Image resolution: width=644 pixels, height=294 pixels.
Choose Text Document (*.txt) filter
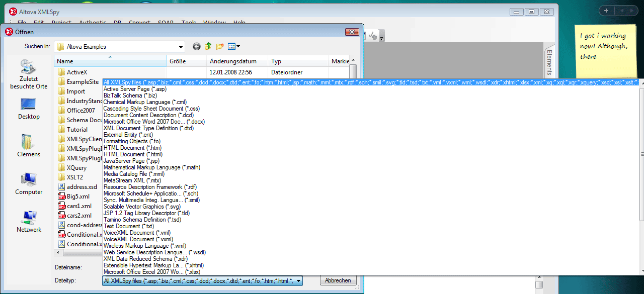[128, 226]
